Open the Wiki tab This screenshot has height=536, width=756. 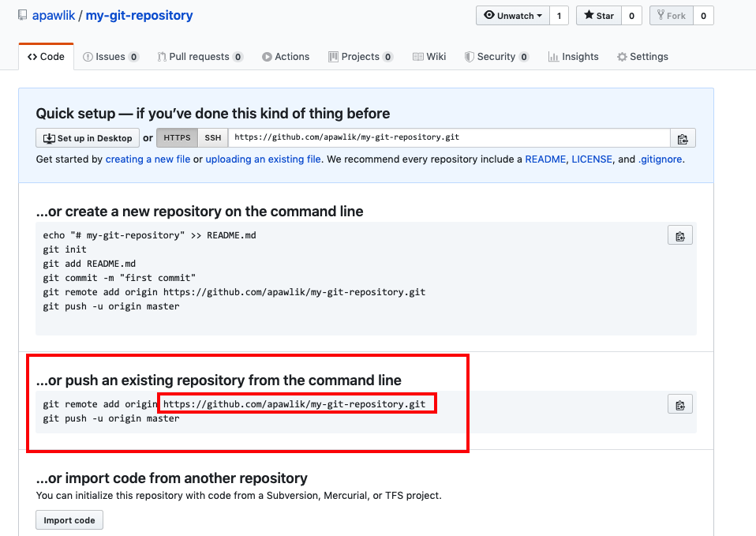[429, 57]
